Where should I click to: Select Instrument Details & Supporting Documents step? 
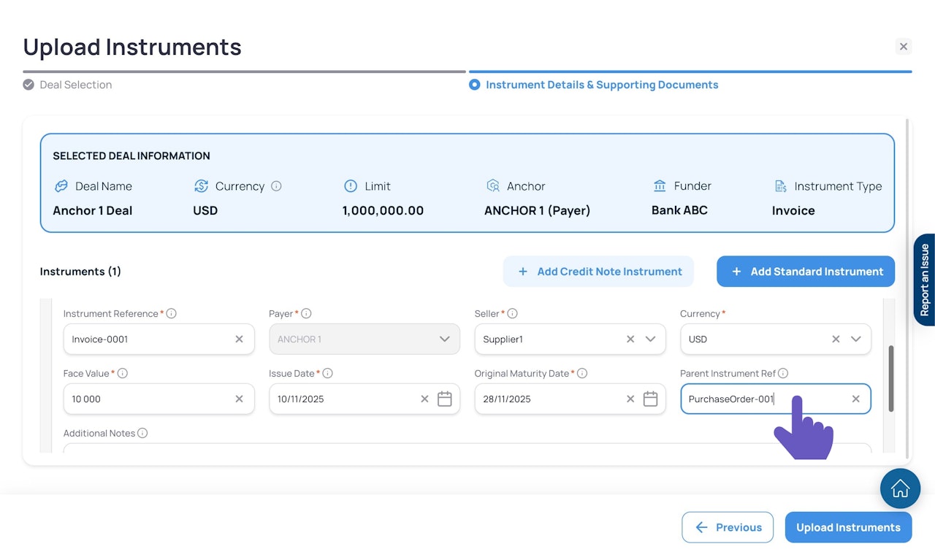pyautogui.click(x=601, y=85)
